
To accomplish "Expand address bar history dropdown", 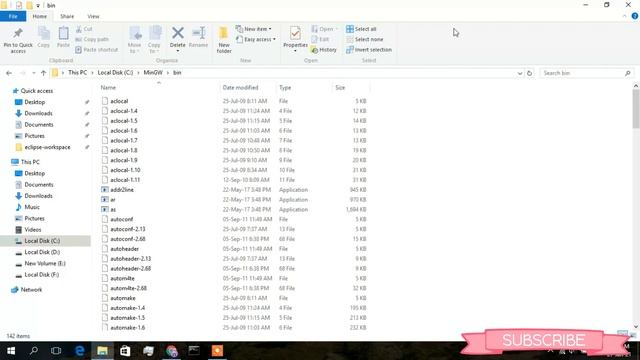I will (x=520, y=73).
